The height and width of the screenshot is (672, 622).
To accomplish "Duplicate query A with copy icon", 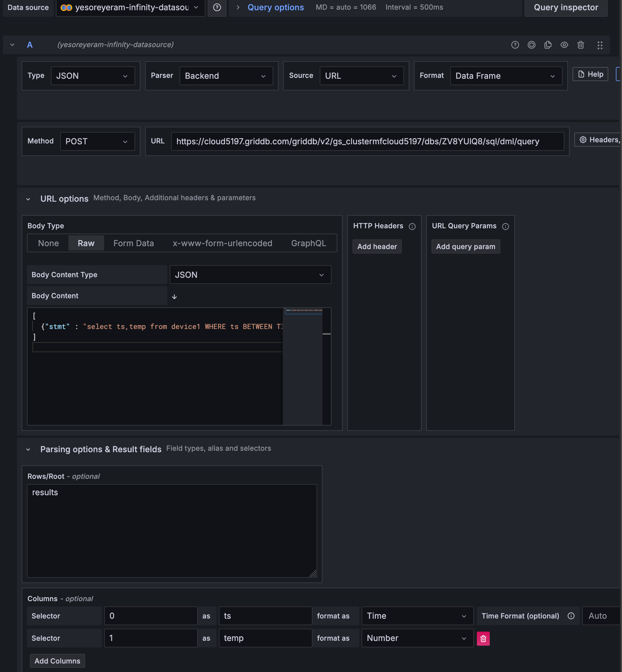I will (548, 45).
